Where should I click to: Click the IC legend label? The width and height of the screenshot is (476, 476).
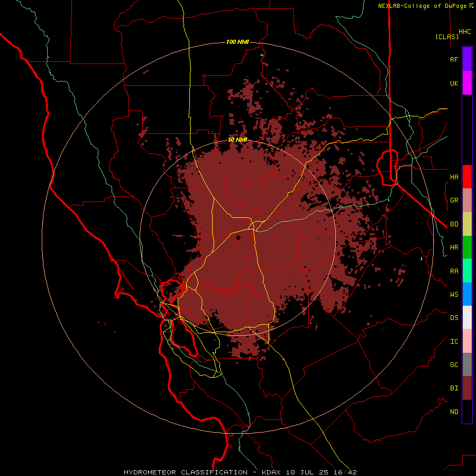[454, 342]
